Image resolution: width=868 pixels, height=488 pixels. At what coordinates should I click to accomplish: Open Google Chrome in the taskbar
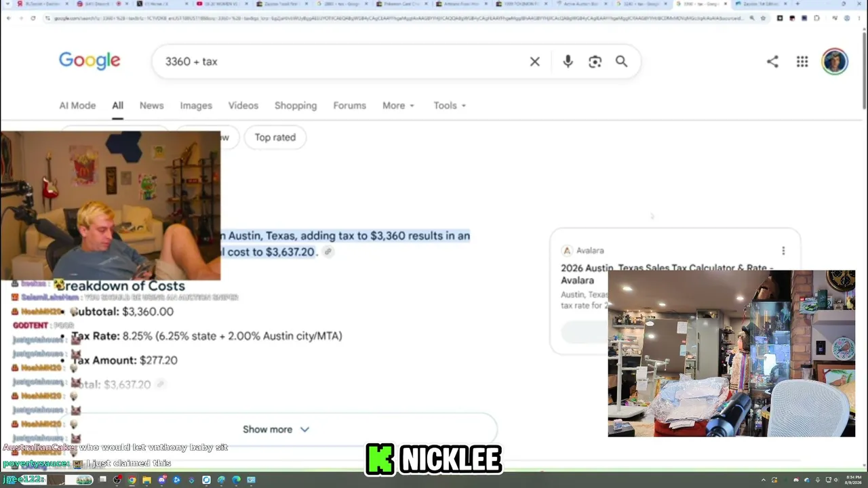[132, 480]
